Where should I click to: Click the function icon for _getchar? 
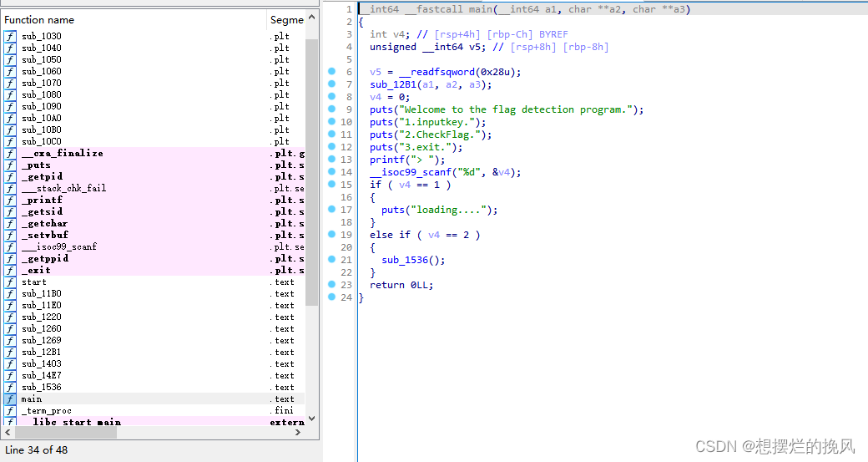[10, 223]
